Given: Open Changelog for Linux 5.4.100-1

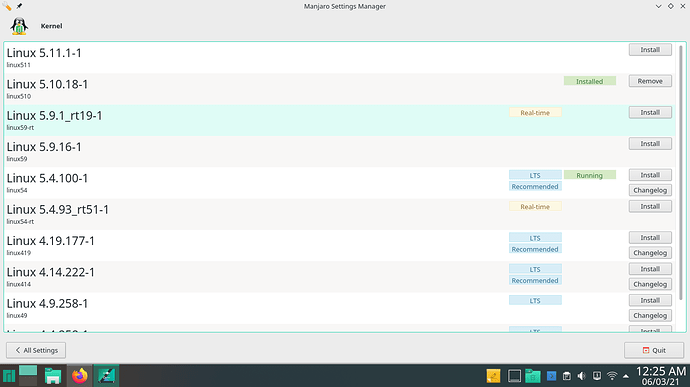Looking at the screenshot, I should [x=650, y=190].
